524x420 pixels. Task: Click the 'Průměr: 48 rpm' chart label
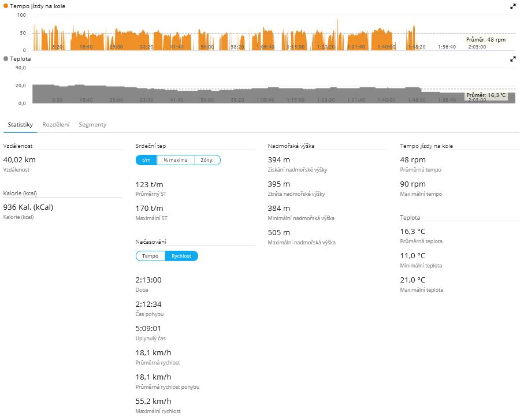tap(486, 40)
